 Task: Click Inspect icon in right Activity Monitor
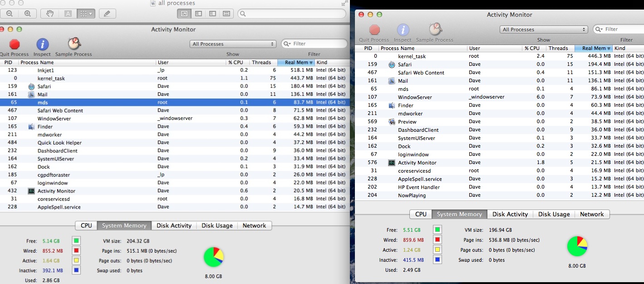coord(403,30)
